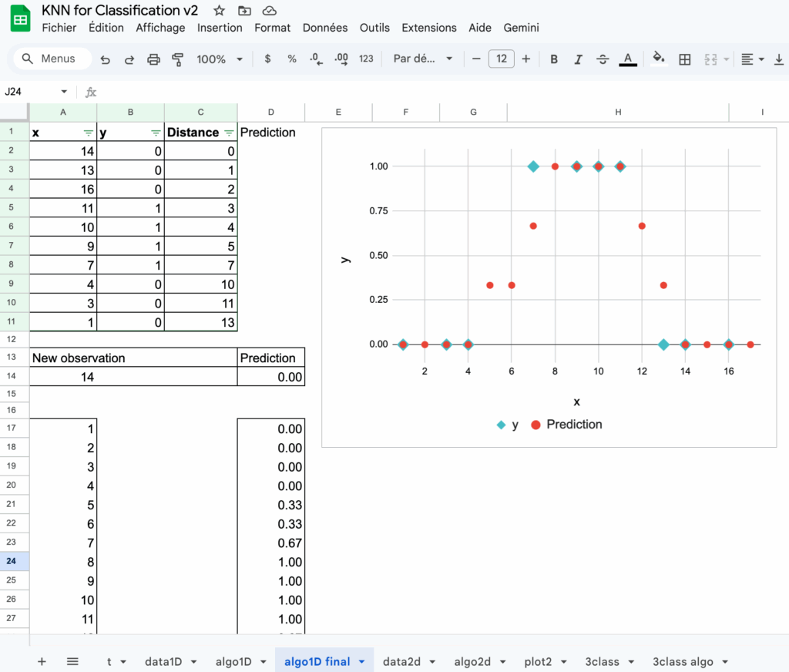Apply strikethrough text formatting
The image size is (789, 672).
coord(603,59)
